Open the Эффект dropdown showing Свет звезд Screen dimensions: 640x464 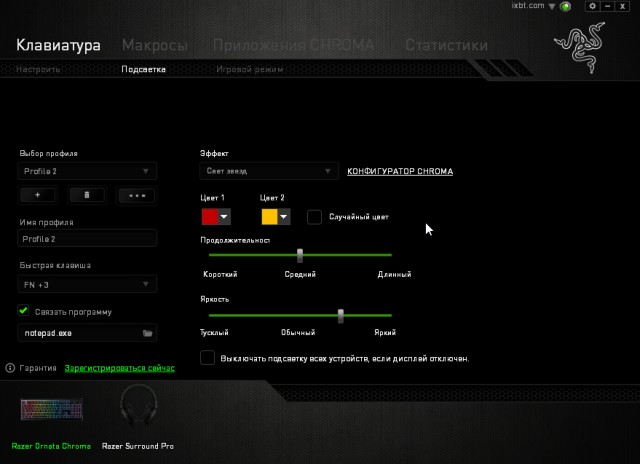click(x=269, y=172)
